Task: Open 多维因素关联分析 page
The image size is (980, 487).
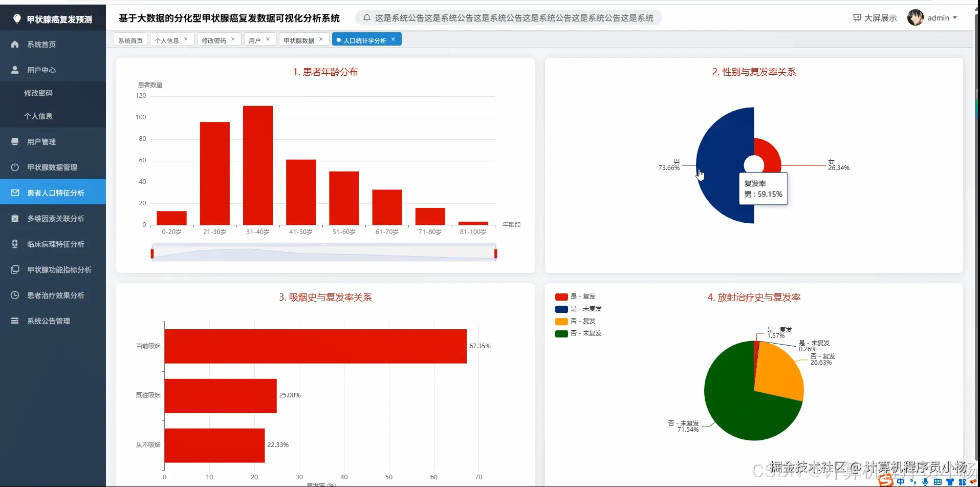Action: (53, 219)
